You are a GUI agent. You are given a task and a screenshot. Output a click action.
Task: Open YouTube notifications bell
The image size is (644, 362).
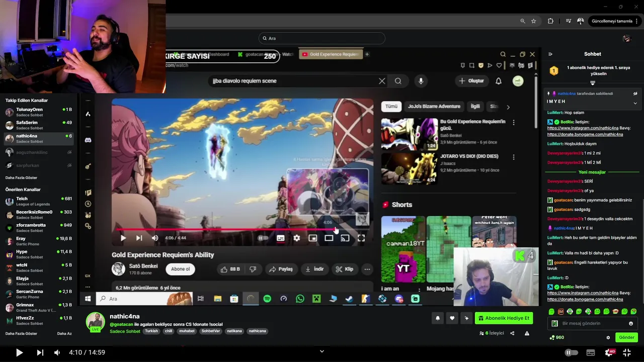[499, 81]
